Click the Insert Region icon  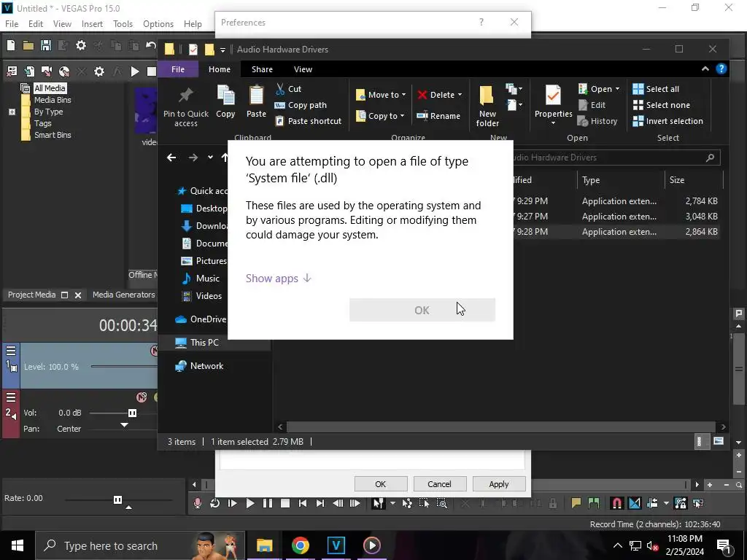pyautogui.click(x=594, y=503)
